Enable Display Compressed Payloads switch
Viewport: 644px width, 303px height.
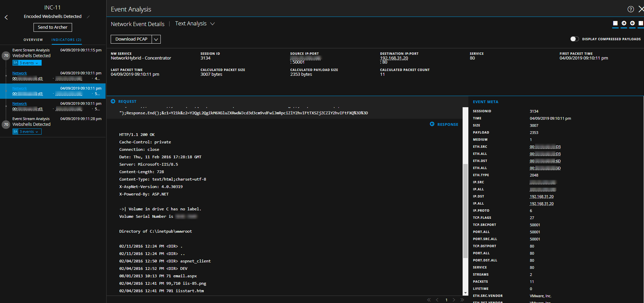574,39
